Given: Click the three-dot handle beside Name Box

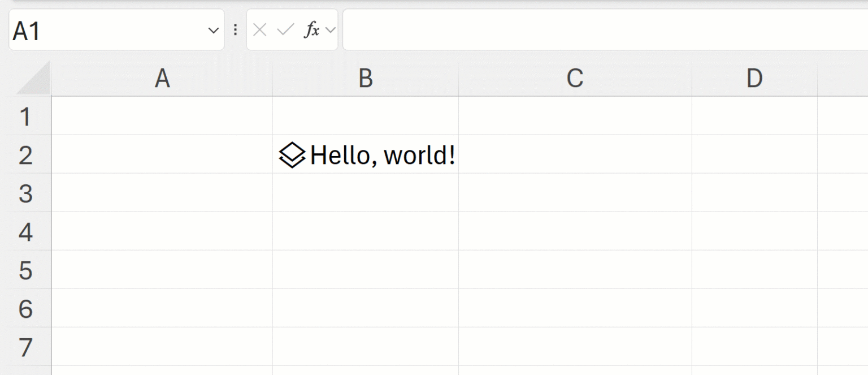Looking at the screenshot, I should pyautogui.click(x=236, y=30).
